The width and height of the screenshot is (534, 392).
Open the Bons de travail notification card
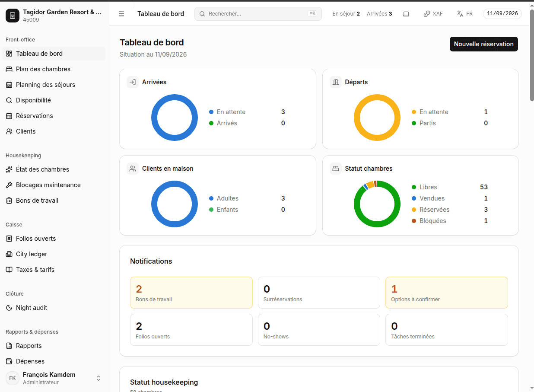pyautogui.click(x=191, y=293)
